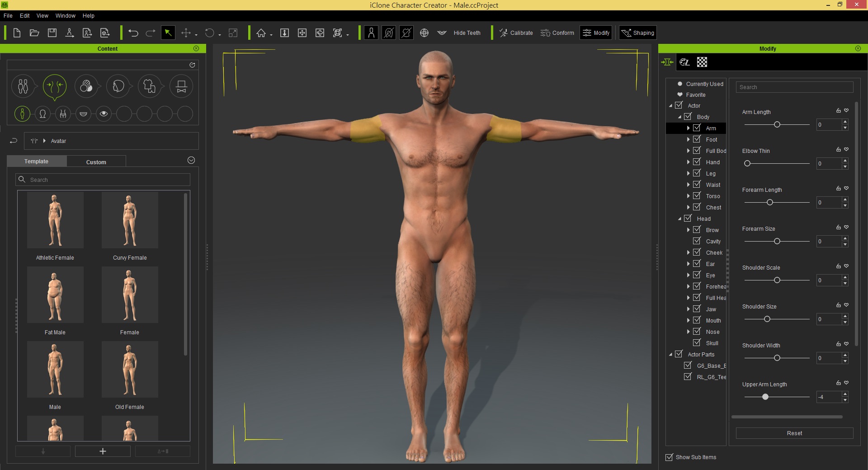Switch to the Custom tab
This screenshot has height=470, width=868.
pyautogui.click(x=96, y=162)
